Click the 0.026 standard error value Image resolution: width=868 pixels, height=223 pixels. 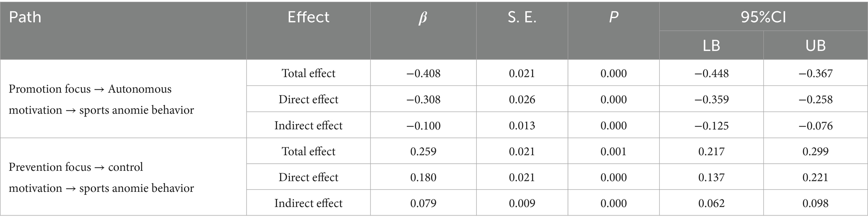522,99
